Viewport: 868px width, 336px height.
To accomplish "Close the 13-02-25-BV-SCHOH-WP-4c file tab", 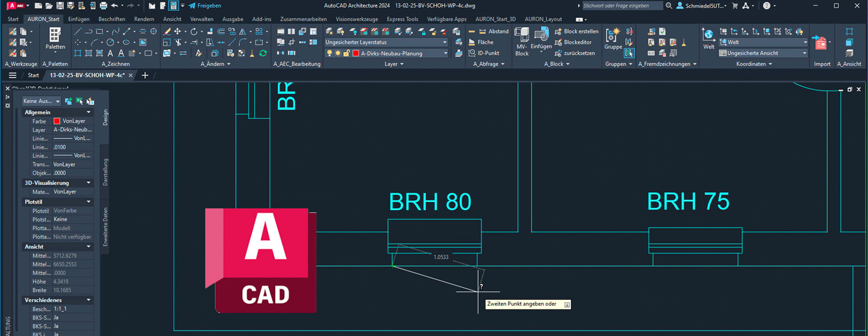I will coord(131,75).
